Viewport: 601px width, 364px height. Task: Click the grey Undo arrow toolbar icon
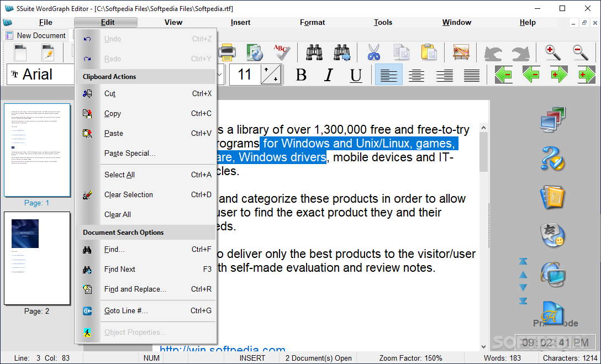point(493,53)
